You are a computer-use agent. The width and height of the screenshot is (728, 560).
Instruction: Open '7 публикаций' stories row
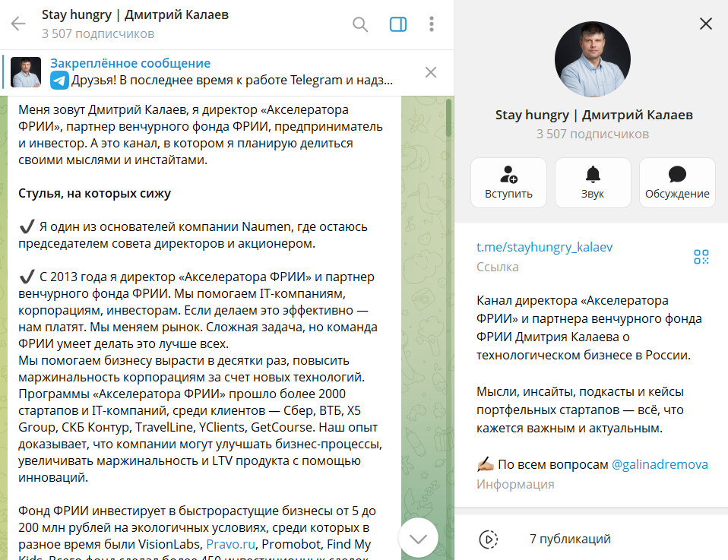(591, 539)
